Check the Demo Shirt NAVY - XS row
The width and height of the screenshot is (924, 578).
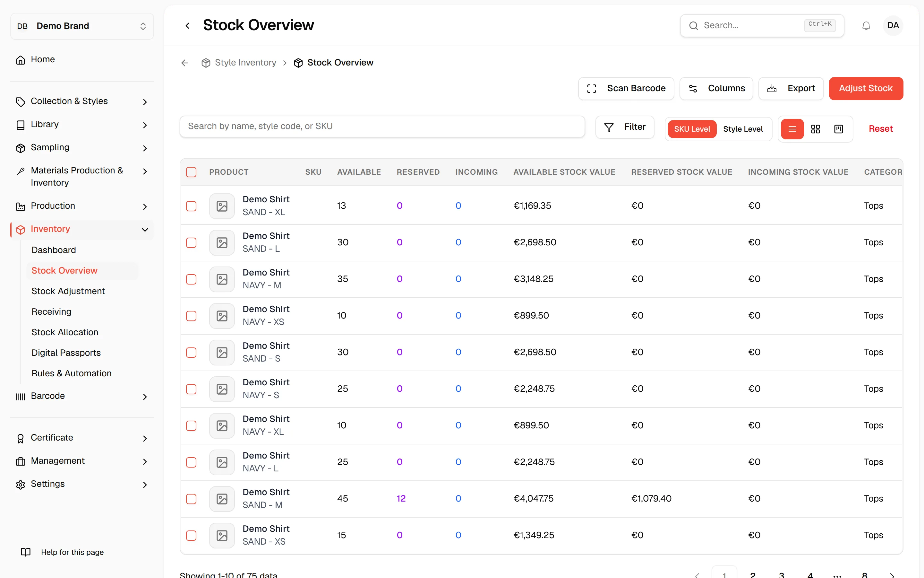pos(191,316)
